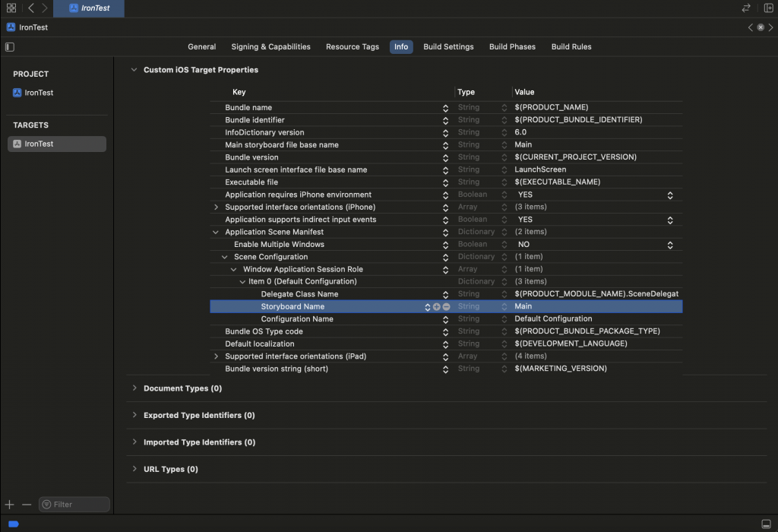Open the related items grid icon
778x532 pixels.
pos(11,8)
